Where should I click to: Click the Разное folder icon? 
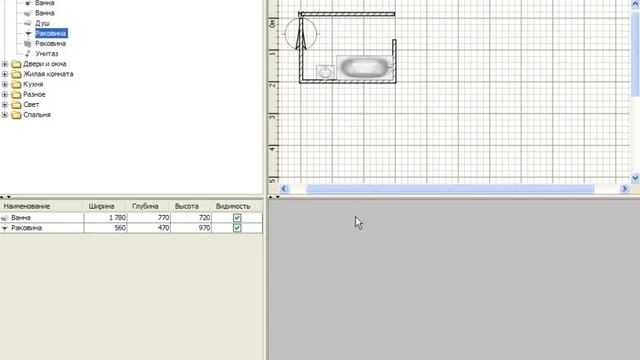click(x=16, y=95)
